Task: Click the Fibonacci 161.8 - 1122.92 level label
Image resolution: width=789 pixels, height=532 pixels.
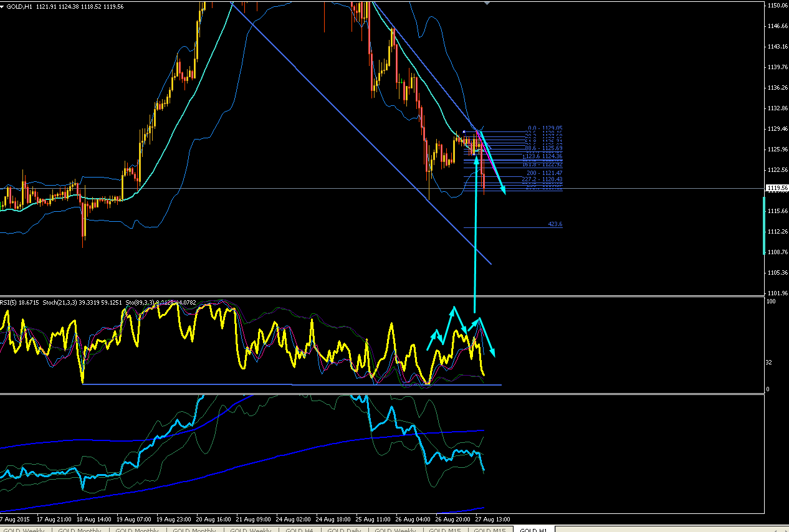Action: [542, 164]
